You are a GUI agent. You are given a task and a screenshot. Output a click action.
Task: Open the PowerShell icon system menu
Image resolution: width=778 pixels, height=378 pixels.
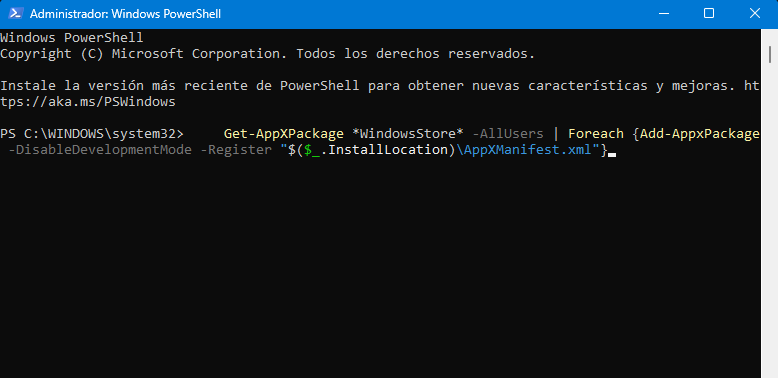coord(15,14)
